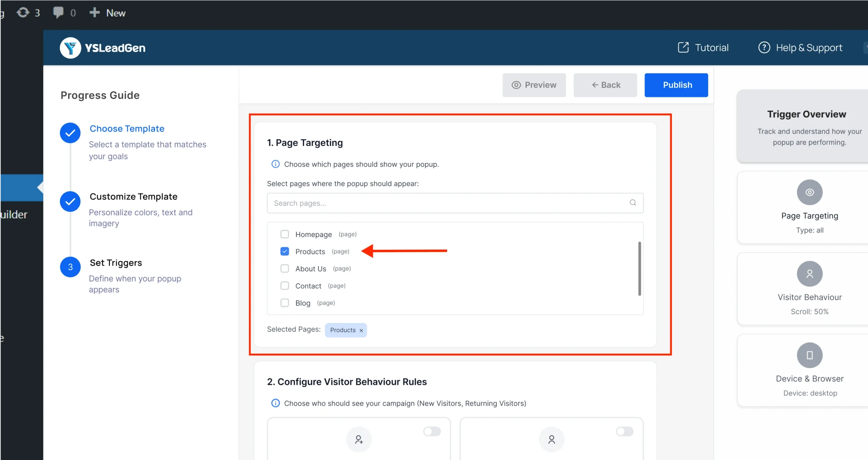Enable the returning visitors toggle switch

pyautogui.click(x=624, y=431)
